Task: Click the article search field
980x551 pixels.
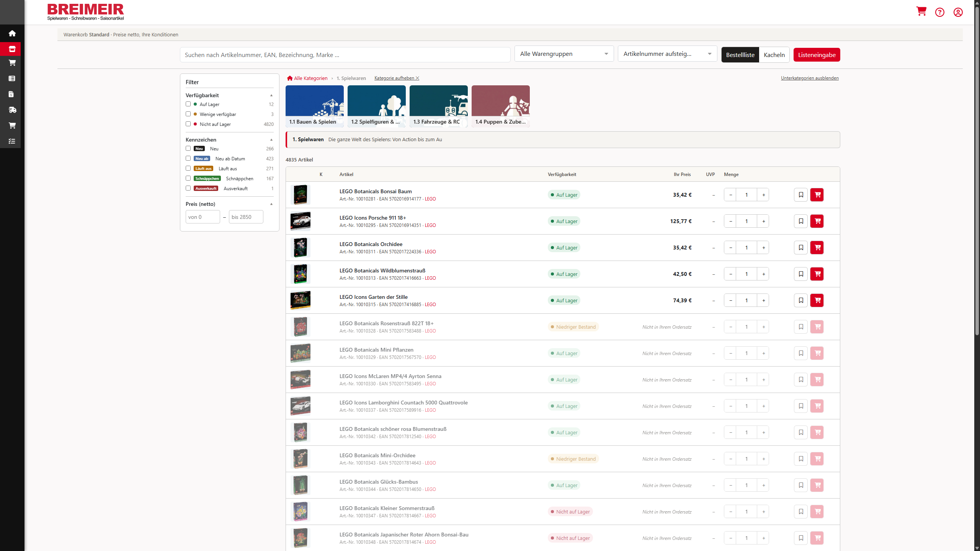Action: 345,55
